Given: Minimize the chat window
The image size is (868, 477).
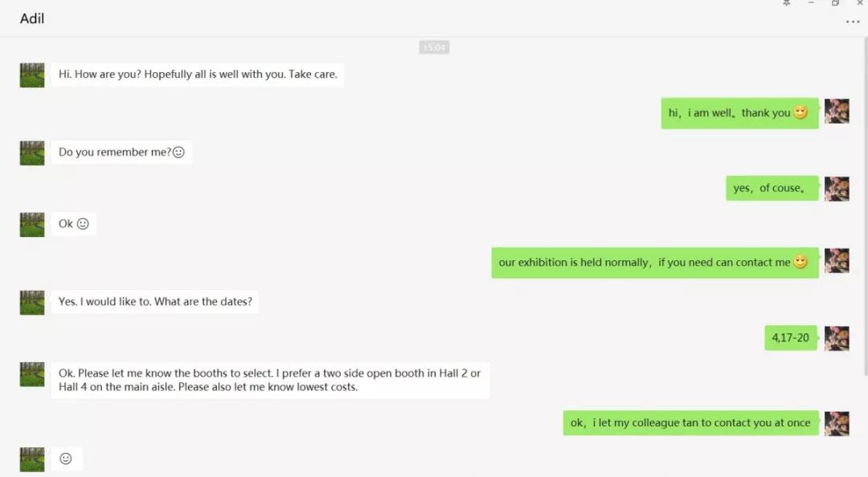Looking at the screenshot, I should [811, 4].
